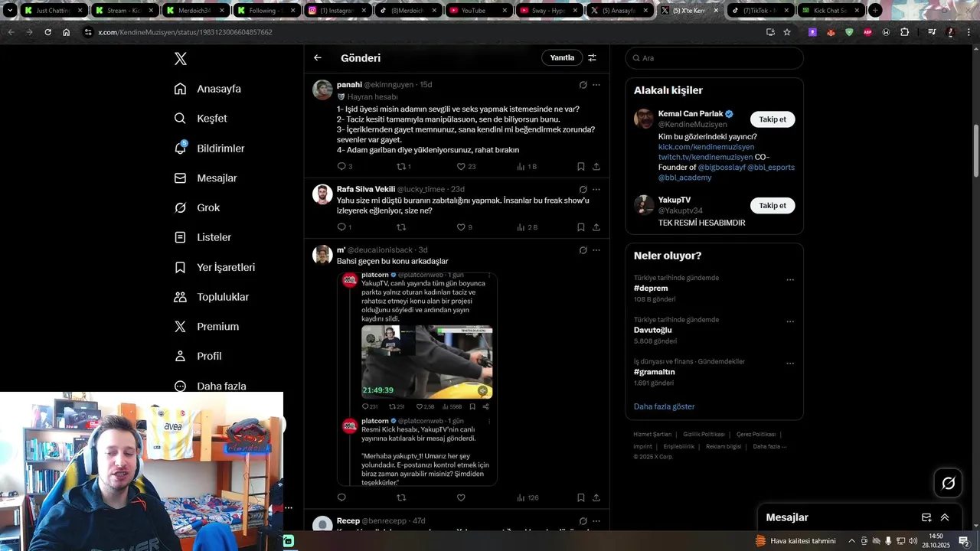This screenshot has height=551, width=980.
Task: Open more menu on Rafa Silva Vekili's reply
Action: click(596, 190)
